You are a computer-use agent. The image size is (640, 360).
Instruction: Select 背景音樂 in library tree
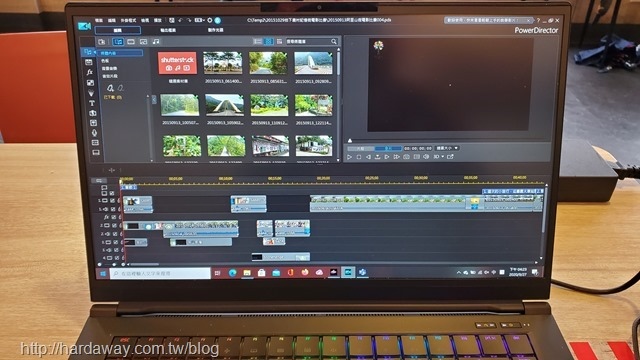pyautogui.click(x=109, y=69)
